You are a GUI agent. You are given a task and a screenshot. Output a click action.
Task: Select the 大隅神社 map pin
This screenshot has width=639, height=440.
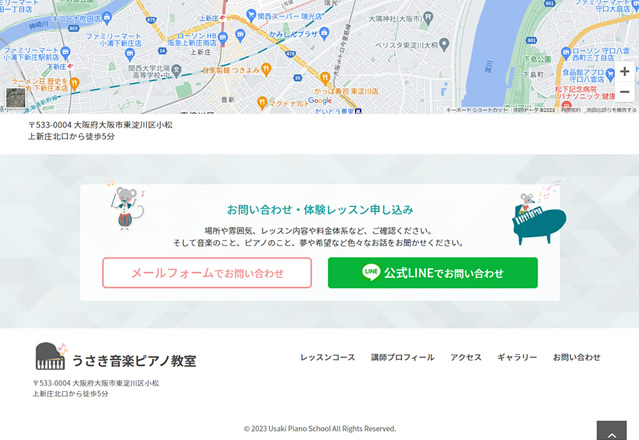(x=427, y=18)
